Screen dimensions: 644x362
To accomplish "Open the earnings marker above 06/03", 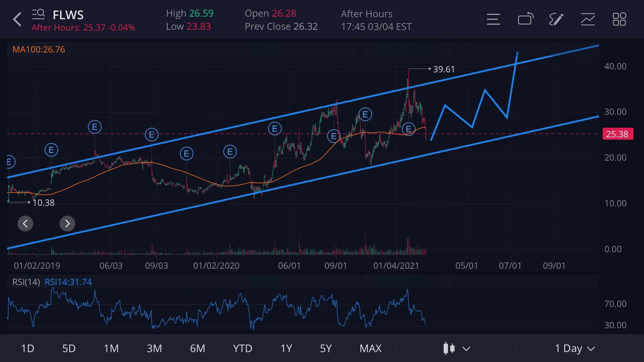I will 95,127.
